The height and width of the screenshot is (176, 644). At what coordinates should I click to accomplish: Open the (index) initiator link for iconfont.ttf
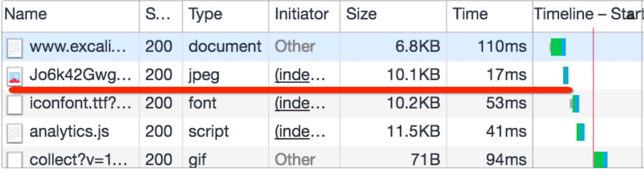[x=300, y=103]
